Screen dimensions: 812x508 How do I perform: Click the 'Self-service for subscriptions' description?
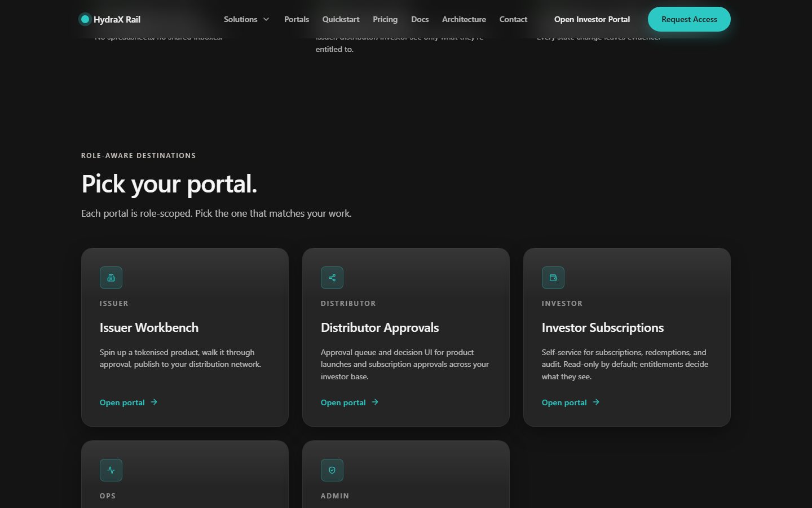click(x=625, y=364)
